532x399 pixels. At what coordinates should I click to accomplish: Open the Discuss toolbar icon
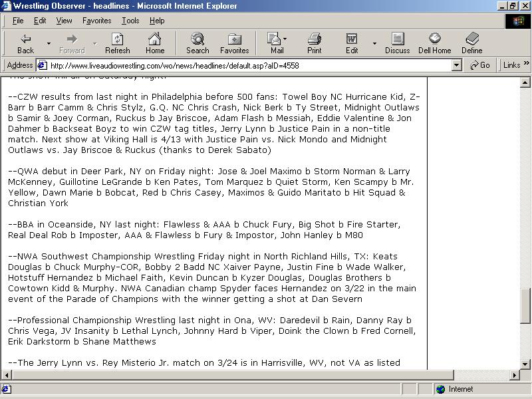pos(397,43)
